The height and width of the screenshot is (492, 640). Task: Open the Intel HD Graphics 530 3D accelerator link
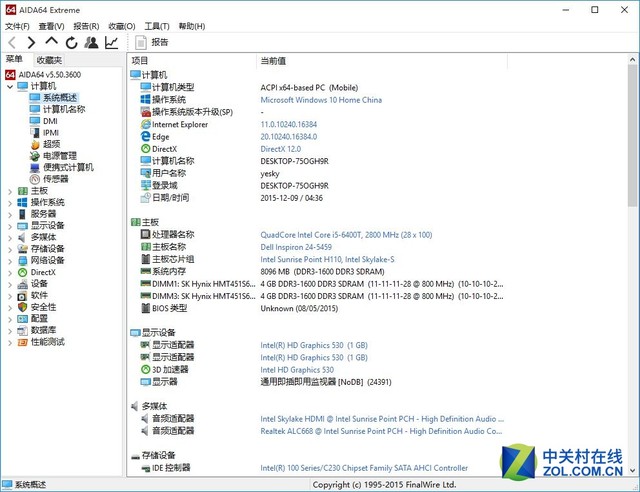pyautogui.click(x=297, y=370)
